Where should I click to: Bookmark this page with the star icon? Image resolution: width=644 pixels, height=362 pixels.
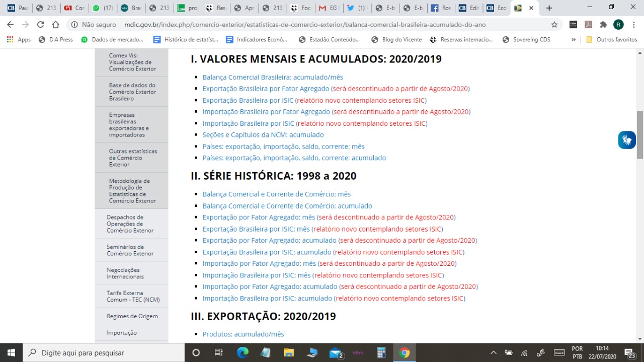coord(554,24)
